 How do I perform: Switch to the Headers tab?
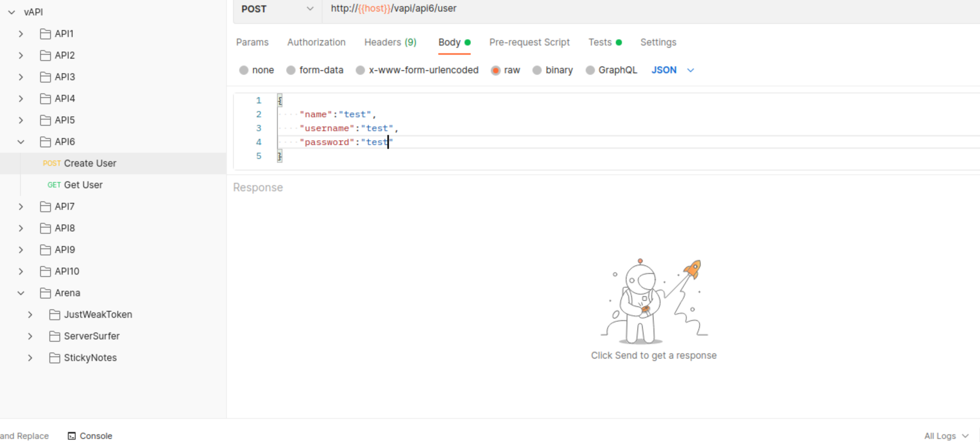pyautogui.click(x=390, y=42)
